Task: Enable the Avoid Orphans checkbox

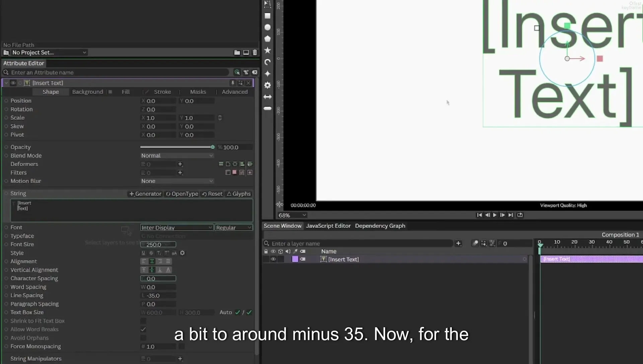Action: [143, 338]
